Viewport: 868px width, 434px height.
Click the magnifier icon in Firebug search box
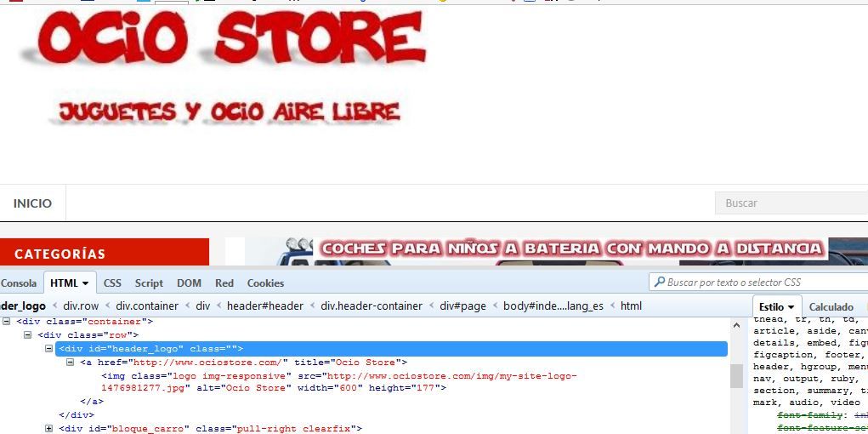(x=659, y=283)
